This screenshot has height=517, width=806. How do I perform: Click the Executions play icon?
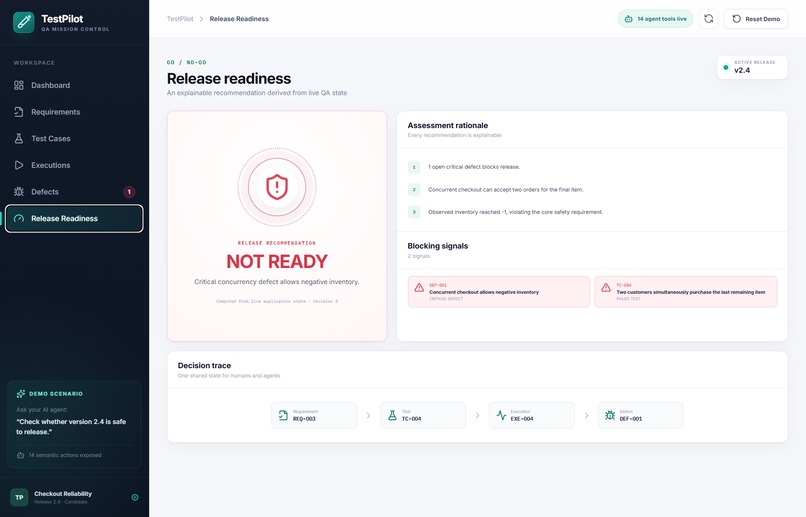19,165
